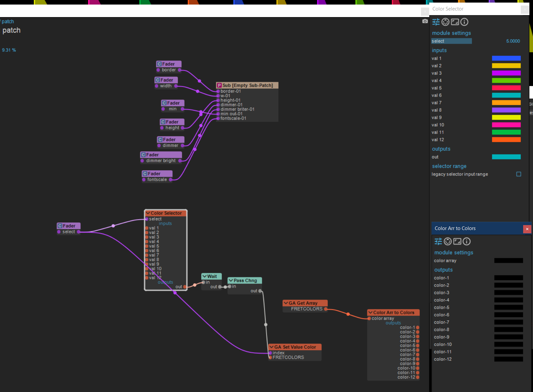Select the Sub Empty Sub-Patch node header

coord(247,85)
